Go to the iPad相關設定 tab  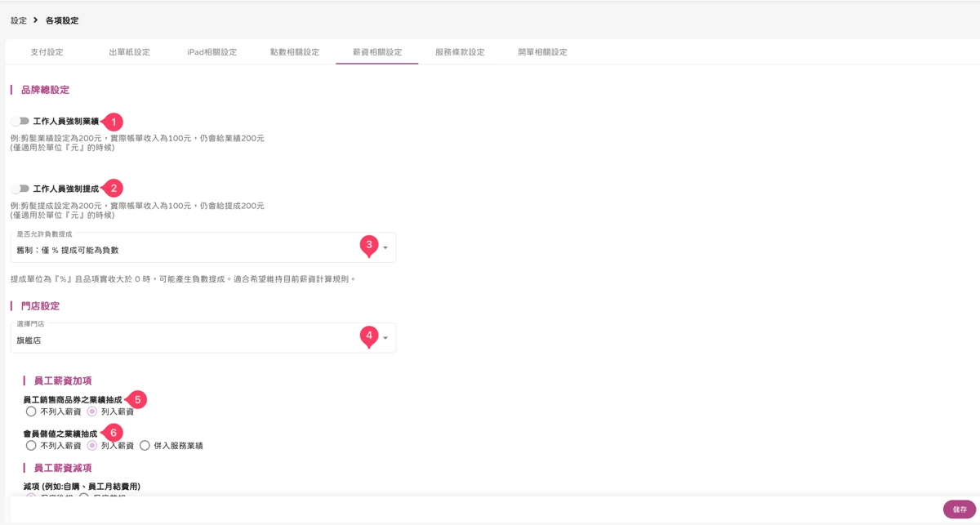click(x=212, y=52)
